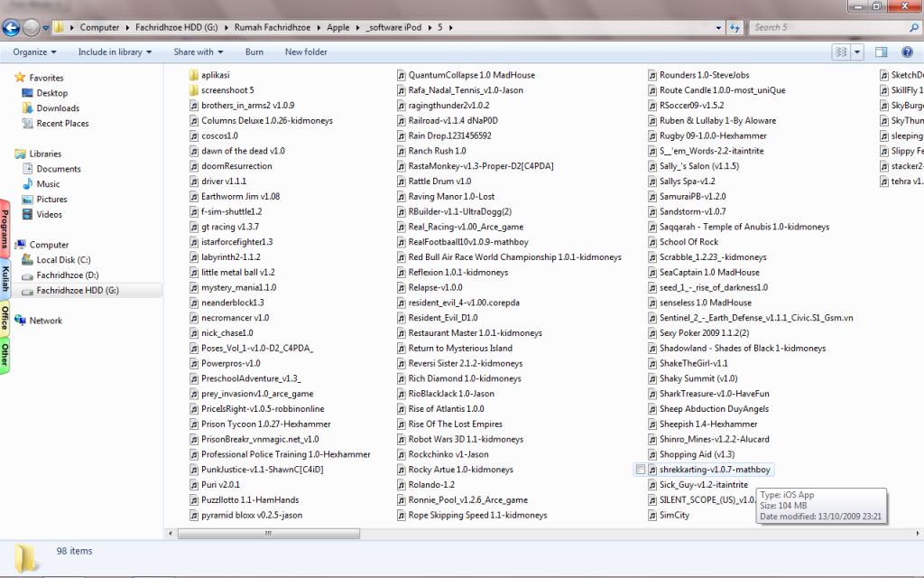Click the Libraries icon in sidebar
This screenshot has height=578, width=924.
pyautogui.click(x=20, y=154)
